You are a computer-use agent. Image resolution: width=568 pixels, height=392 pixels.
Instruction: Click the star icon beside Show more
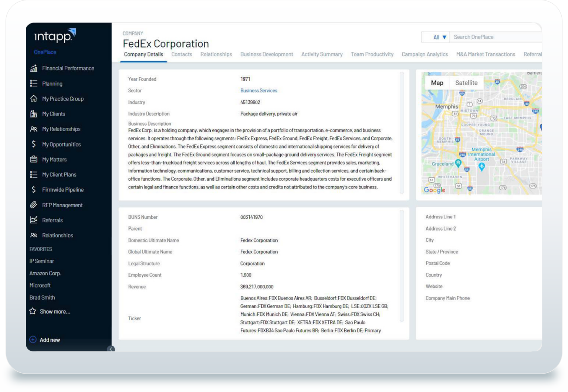tap(33, 311)
